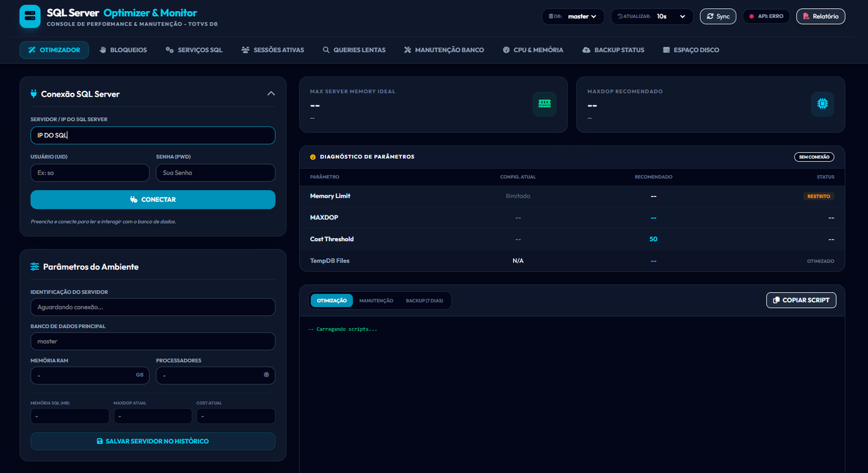Image resolution: width=868 pixels, height=473 pixels.
Task: Click the Copiar Script button
Action: (801, 300)
